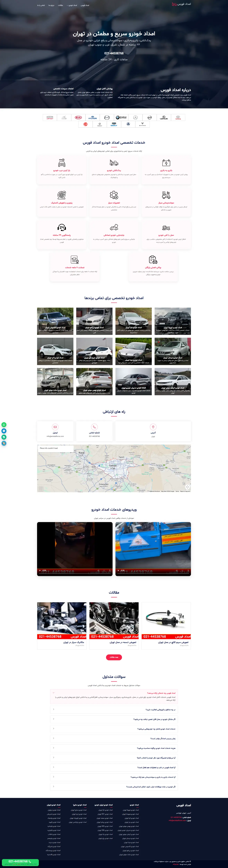Open the 'امداد خودرو' dropdown in top navigation

[72, 5]
